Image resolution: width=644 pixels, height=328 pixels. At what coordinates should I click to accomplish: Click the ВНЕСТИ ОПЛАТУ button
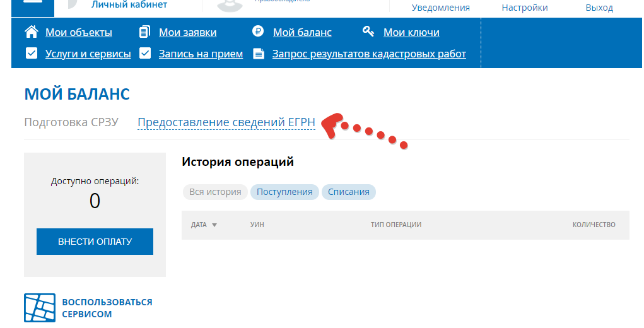point(95,242)
